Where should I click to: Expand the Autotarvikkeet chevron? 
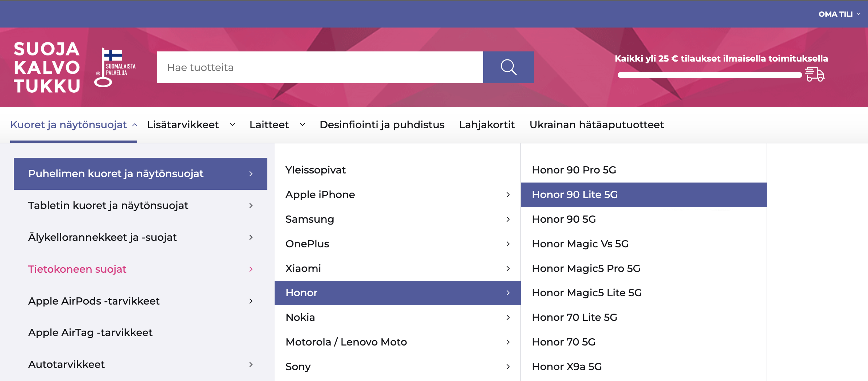coord(251,365)
